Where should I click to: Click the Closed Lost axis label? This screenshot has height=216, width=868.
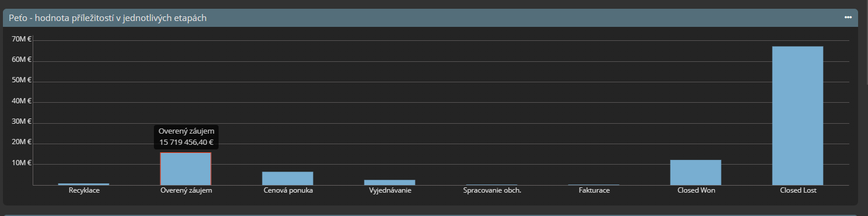pos(798,190)
